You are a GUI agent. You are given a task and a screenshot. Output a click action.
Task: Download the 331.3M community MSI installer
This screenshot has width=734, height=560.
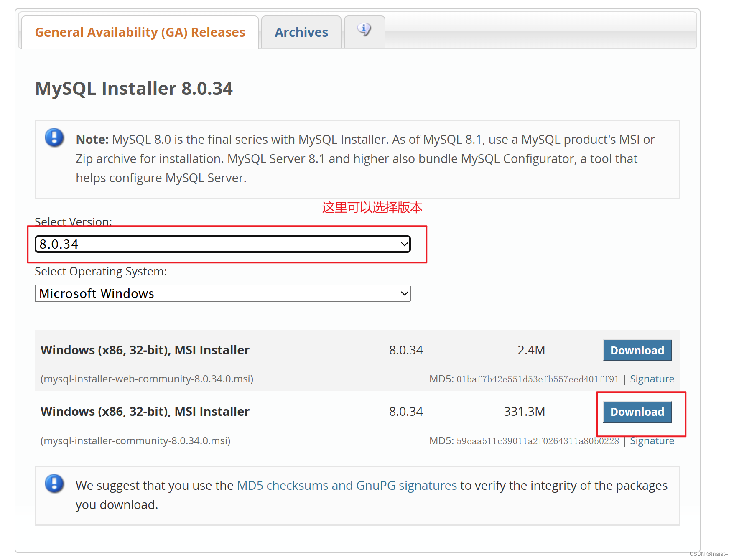tap(637, 412)
